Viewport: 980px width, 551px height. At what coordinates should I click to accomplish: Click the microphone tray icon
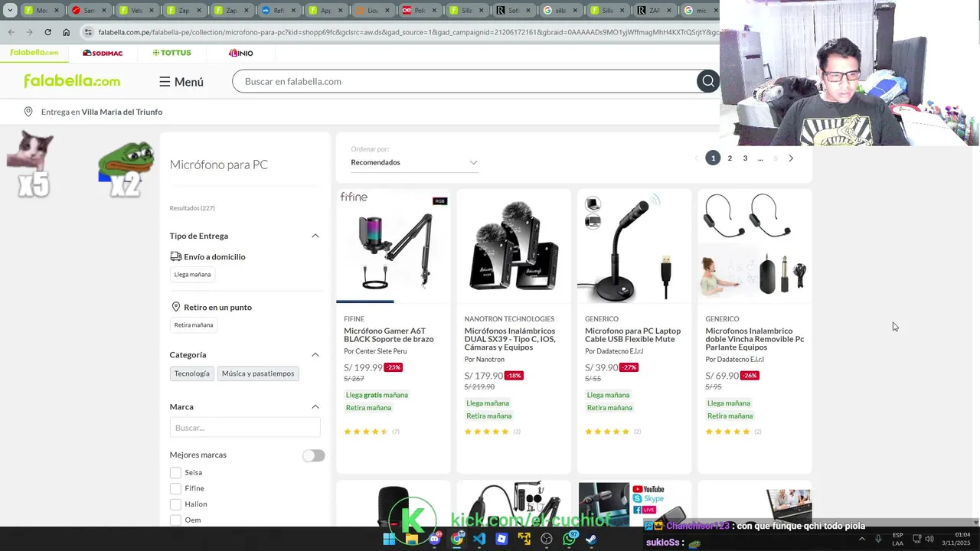(878, 539)
